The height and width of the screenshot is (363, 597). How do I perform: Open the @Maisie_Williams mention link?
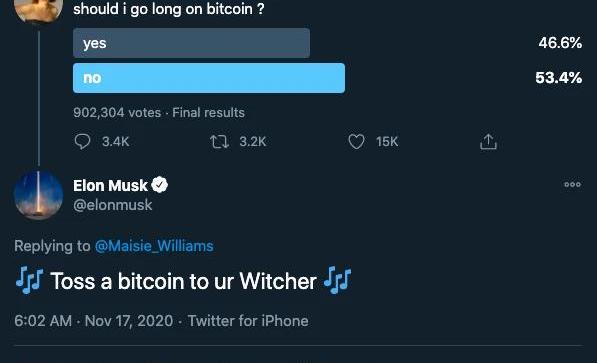[x=154, y=246]
